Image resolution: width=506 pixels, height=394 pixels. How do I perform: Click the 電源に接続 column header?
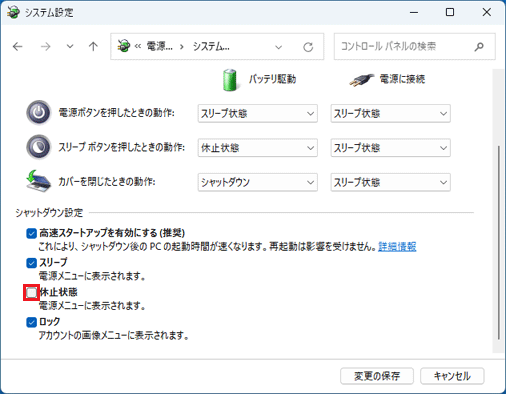pos(402,79)
